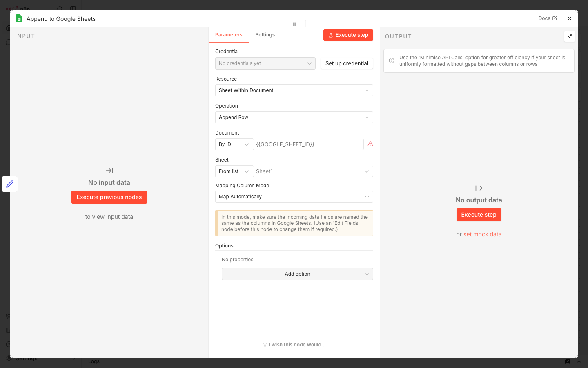588x368 pixels.
Task: Open Insights via the bar chart icon
Action: (8, 330)
